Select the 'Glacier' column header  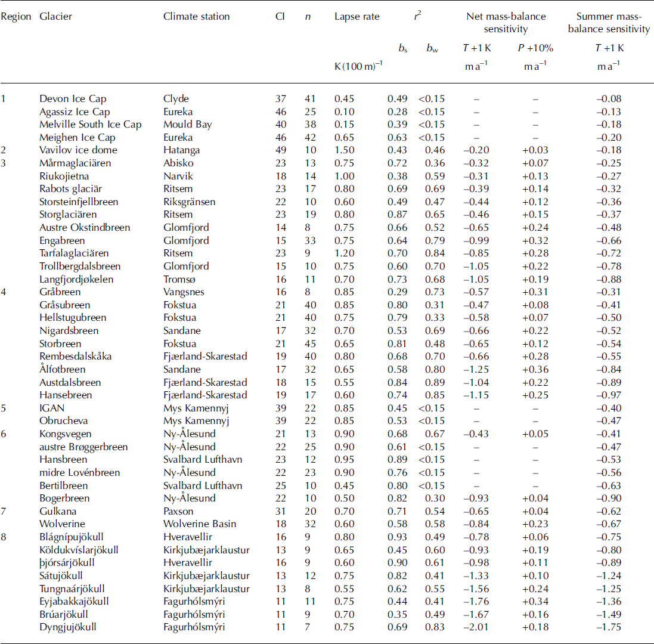pos(56,17)
